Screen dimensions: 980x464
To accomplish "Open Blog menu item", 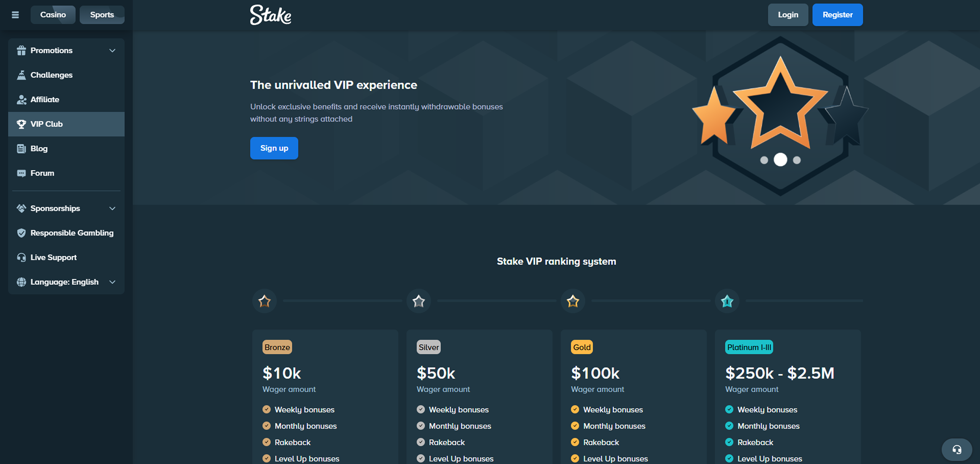I will click(66, 148).
